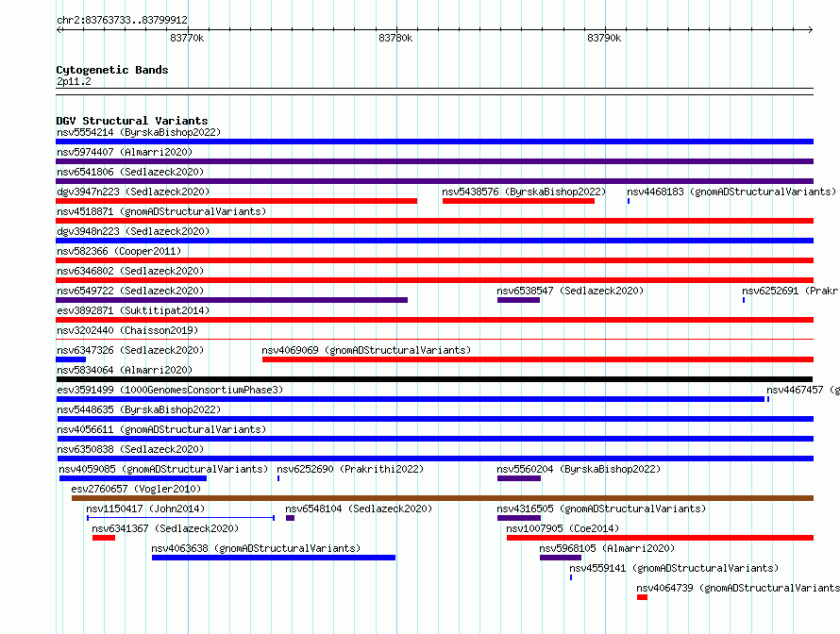Click nsv6549722 (Sedlazeck2020) purple bar

(231, 300)
